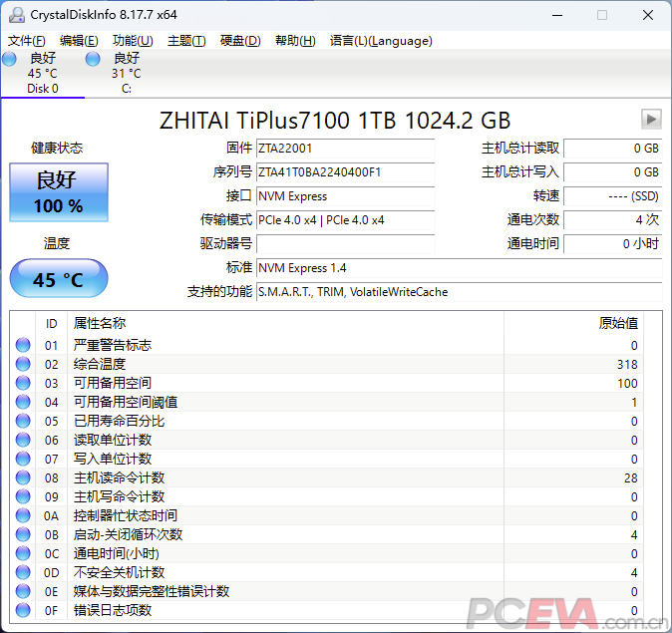Click the 45 °C temperature button
The image size is (672, 633).
[x=59, y=278]
